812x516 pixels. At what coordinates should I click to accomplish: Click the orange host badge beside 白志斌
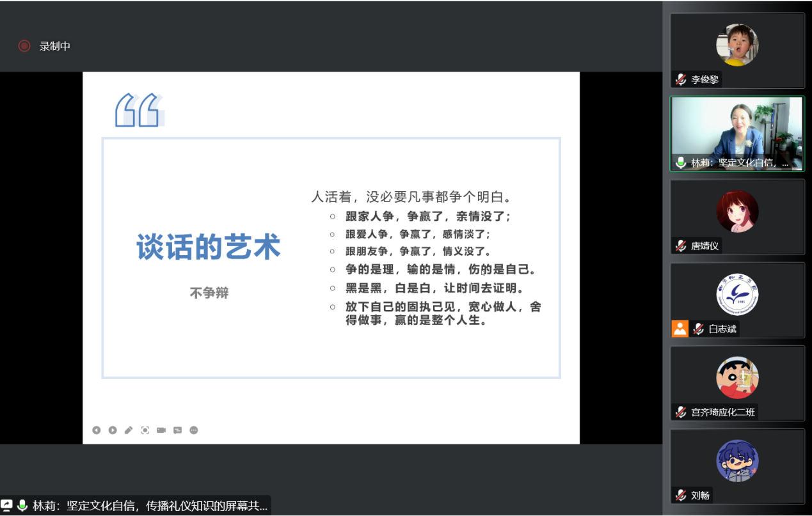pos(680,329)
